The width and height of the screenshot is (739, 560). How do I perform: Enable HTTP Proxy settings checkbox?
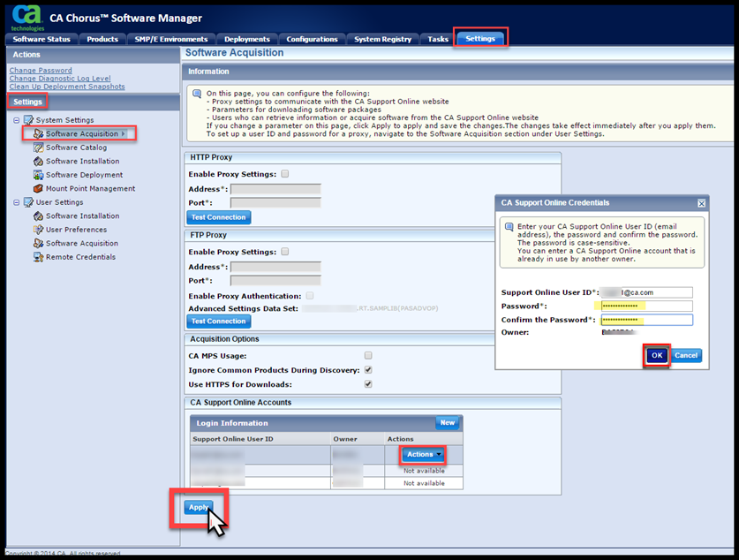pyautogui.click(x=284, y=174)
